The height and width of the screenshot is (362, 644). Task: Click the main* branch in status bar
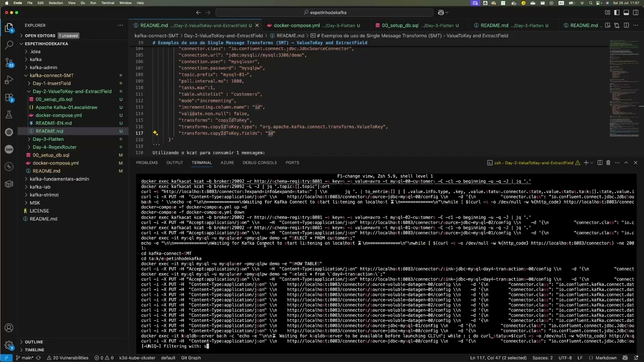pyautogui.click(x=24, y=358)
